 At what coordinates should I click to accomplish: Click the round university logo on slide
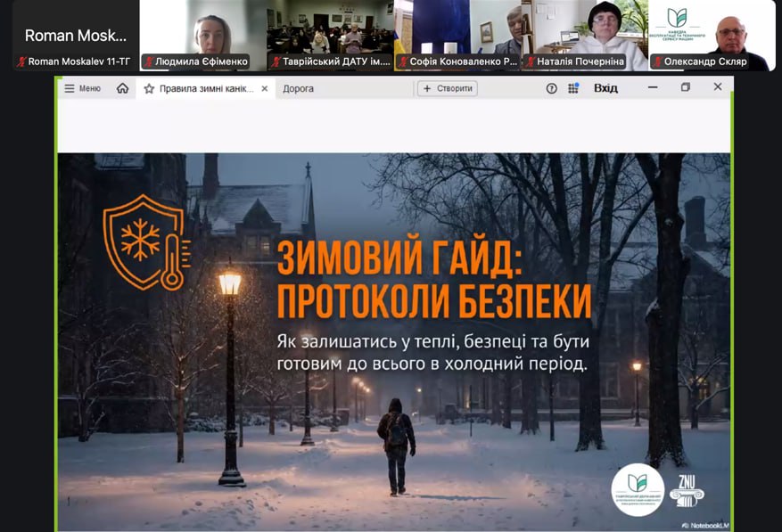click(x=638, y=489)
